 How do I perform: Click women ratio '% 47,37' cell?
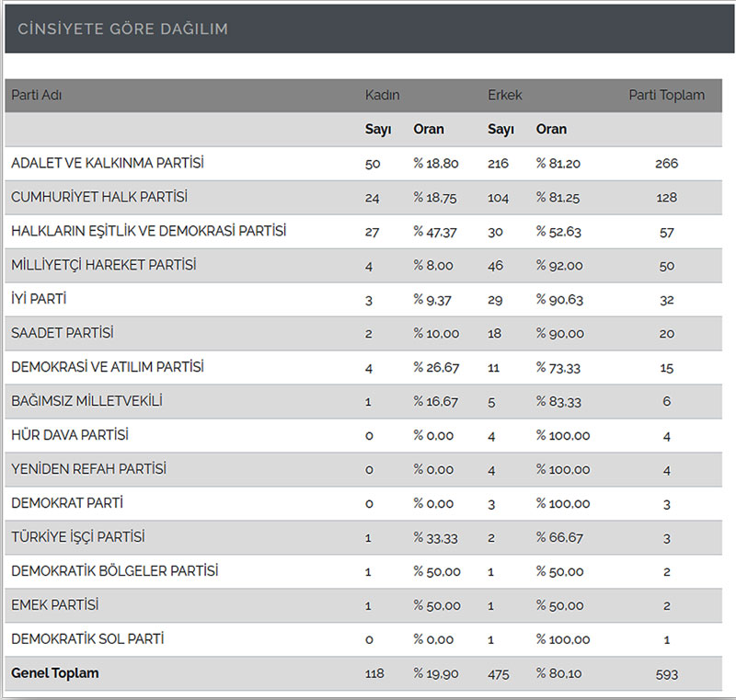(435, 232)
